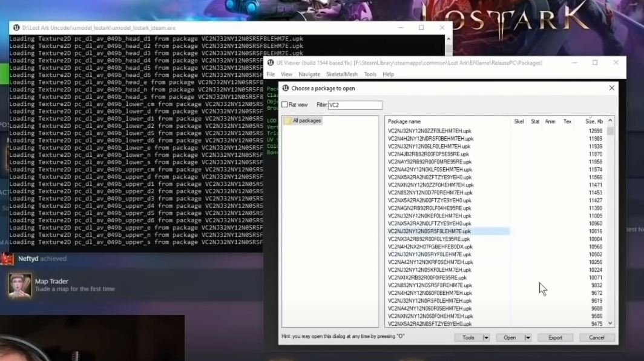Screen dimensions: 644x361
Task: Click the Cancel button
Action: (x=597, y=337)
